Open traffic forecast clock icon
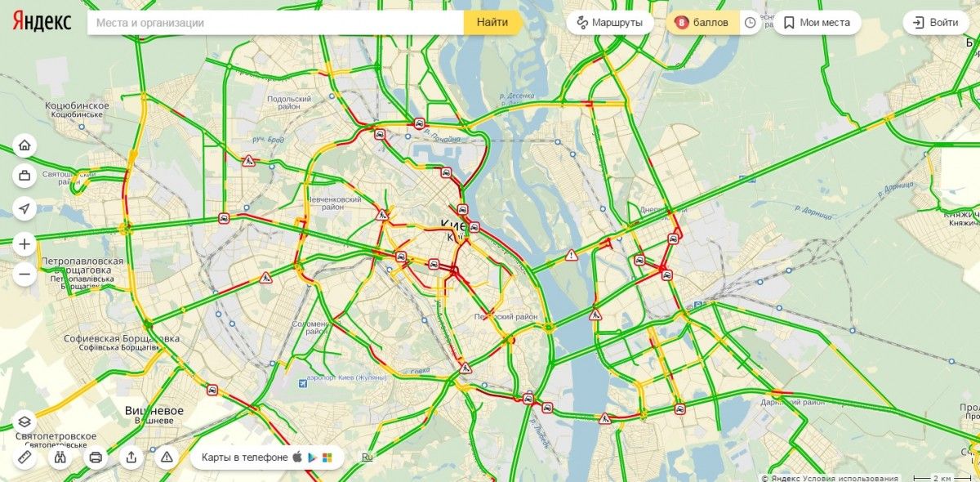980x482 pixels. point(751,22)
